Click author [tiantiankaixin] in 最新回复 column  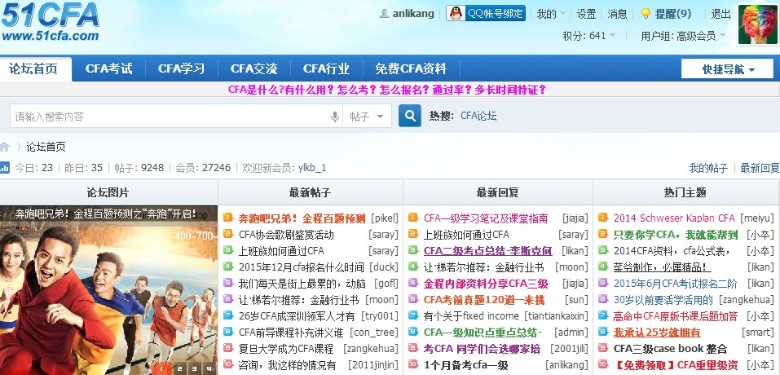(556, 316)
